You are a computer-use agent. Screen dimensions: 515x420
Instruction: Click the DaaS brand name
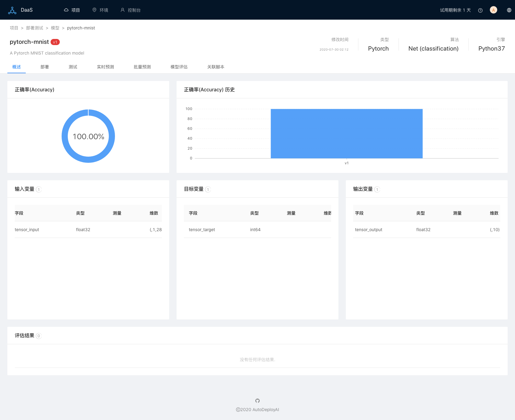(x=27, y=10)
